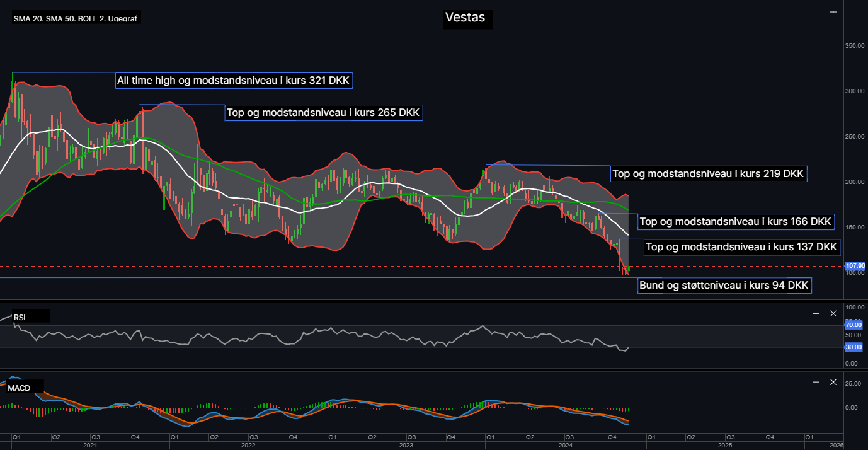Click the 2025 year label on timeline

[x=724, y=445]
